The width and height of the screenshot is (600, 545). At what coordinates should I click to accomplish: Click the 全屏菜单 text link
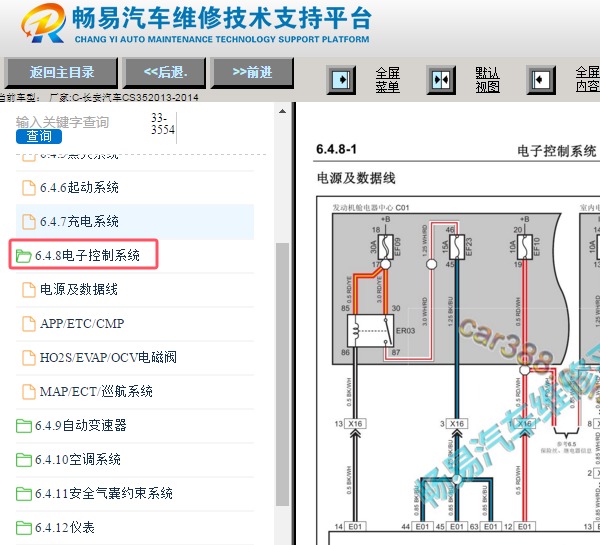coord(387,80)
